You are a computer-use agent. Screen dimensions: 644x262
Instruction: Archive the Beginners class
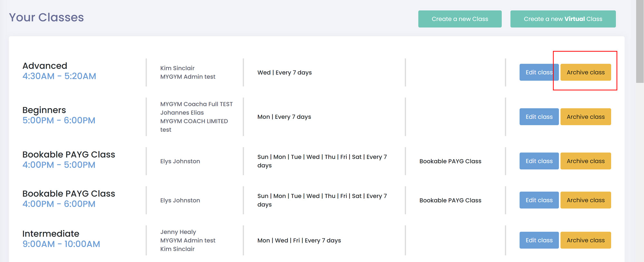pyautogui.click(x=585, y=117)
